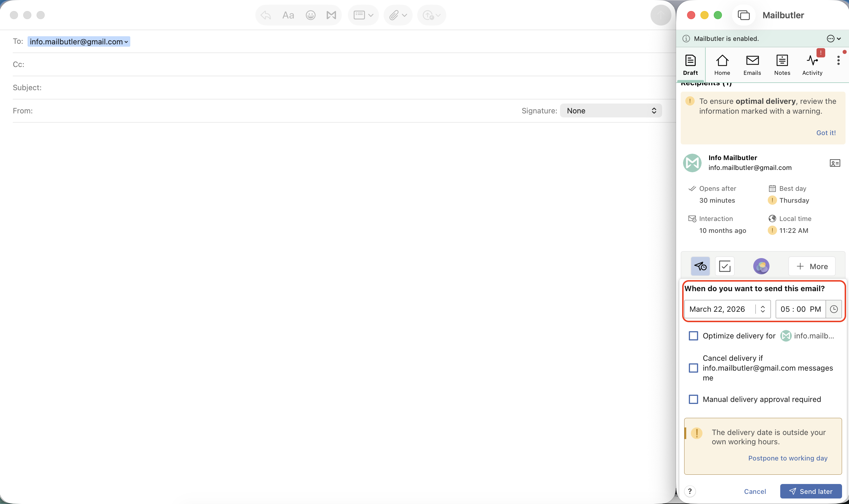
Task: Open the send-later clock dropdown in compose toolbar
Action: pos(431,15)
